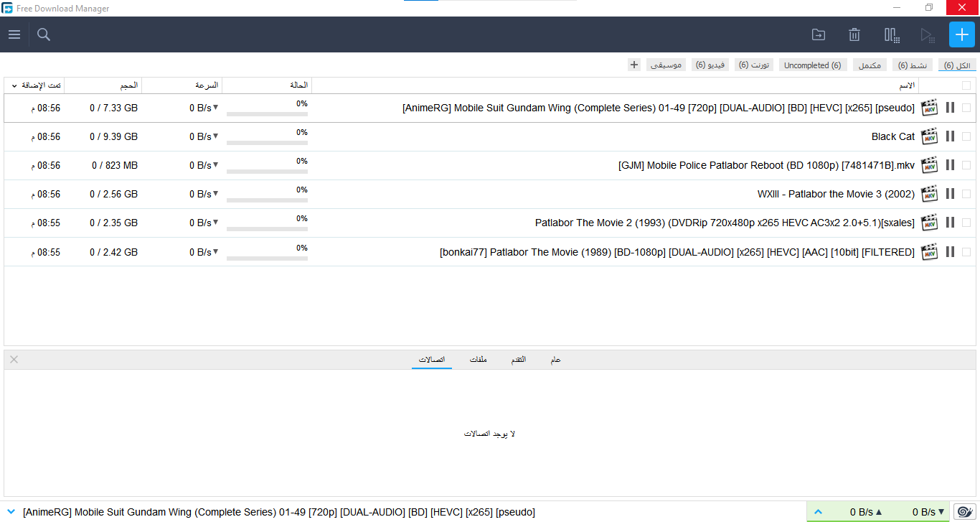Pause the AnimeRG Gundam Wing download

coord(950,108)
